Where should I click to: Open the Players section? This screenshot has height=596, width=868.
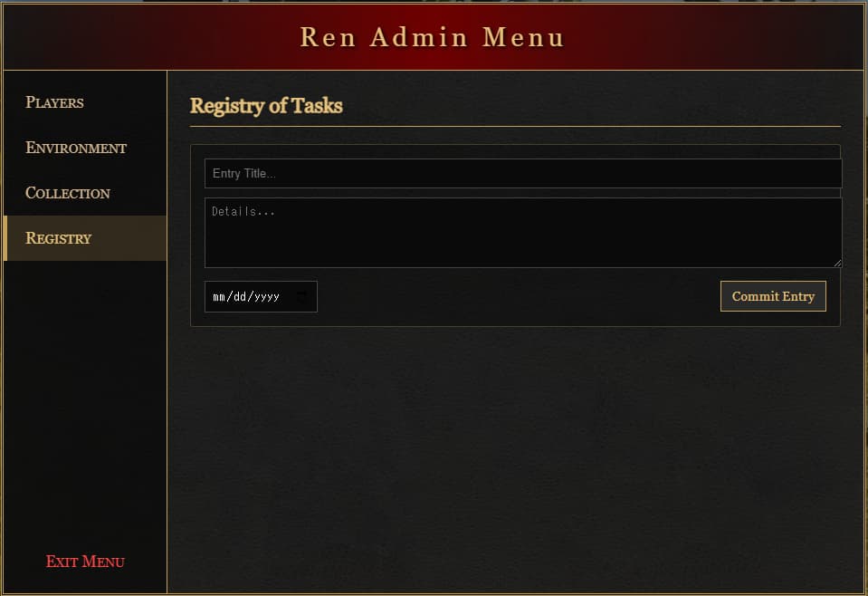click(x=55, y=102)
